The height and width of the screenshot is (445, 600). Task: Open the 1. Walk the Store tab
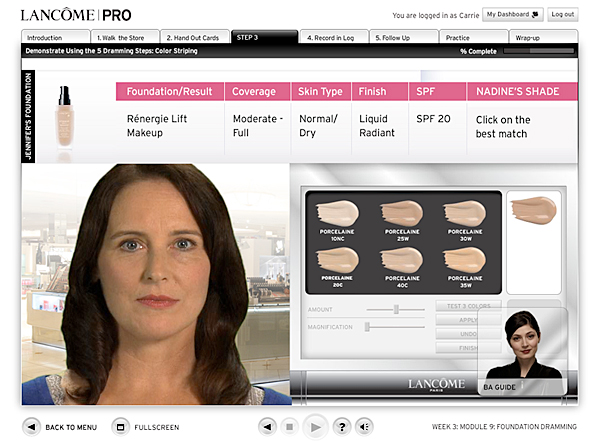tap(125, 37)
